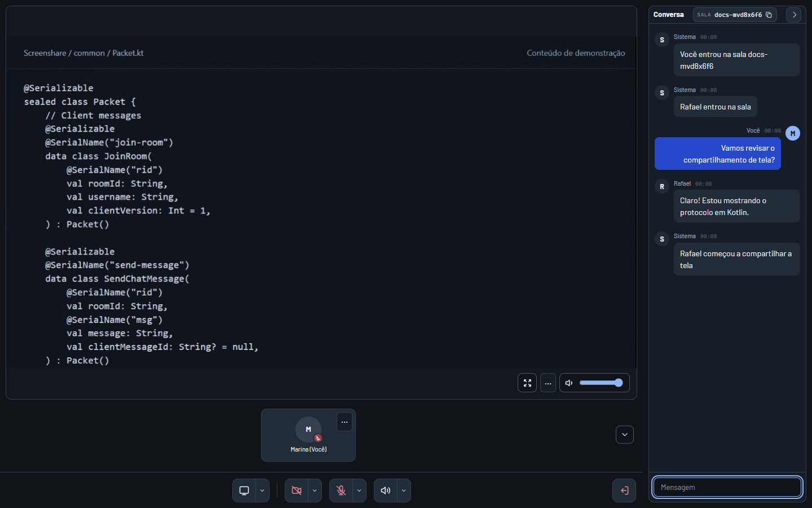Screen dimensions: 812x508
Task: Click 'Rafael começou a compartilhar a tela' message
Action: (737, 259)
